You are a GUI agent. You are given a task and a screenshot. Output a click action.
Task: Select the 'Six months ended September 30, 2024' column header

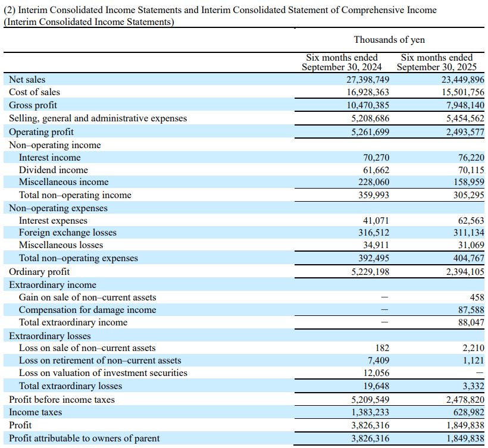coord(342,62)
